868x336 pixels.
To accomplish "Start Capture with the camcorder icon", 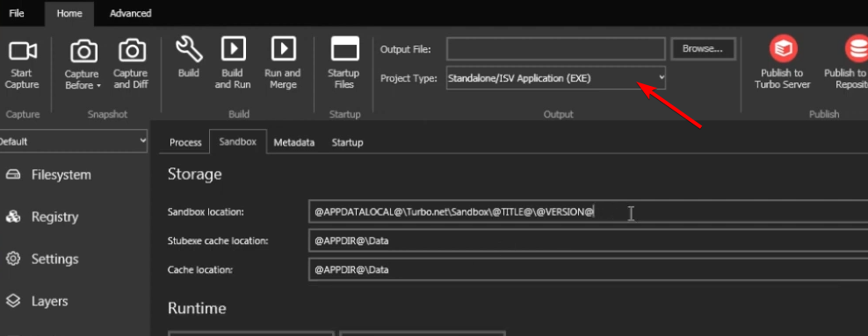I will [x=23, y=52].
